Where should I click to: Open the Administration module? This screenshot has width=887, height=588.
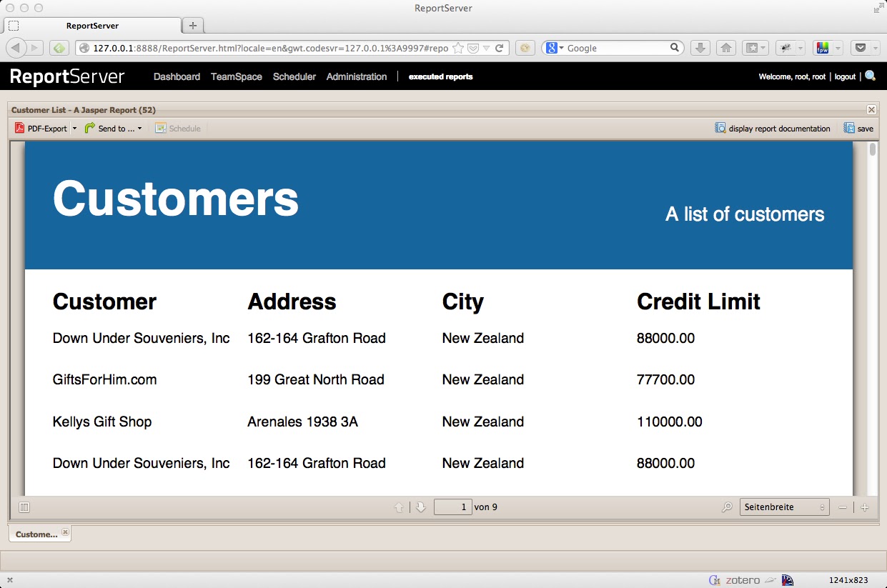(357, 76)
